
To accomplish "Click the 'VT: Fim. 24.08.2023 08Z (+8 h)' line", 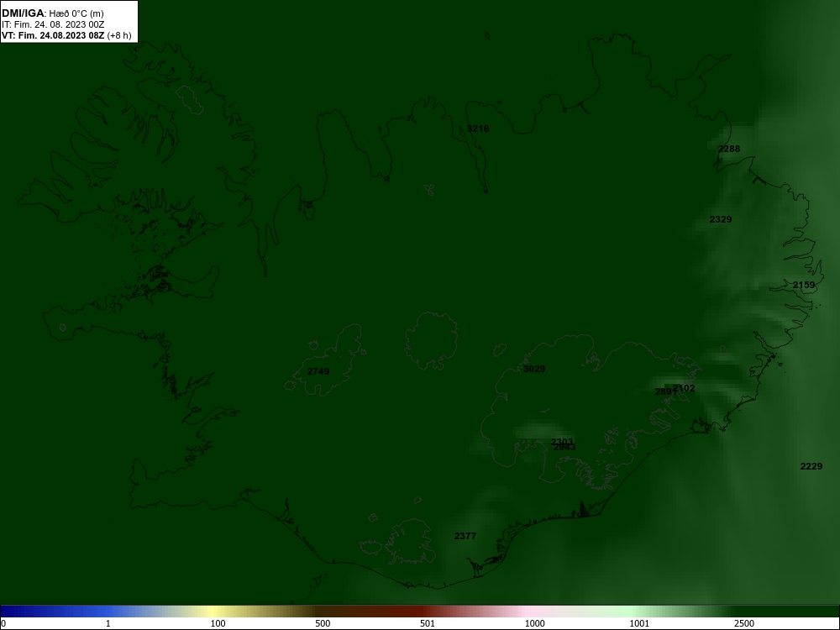I will (66, 35).
